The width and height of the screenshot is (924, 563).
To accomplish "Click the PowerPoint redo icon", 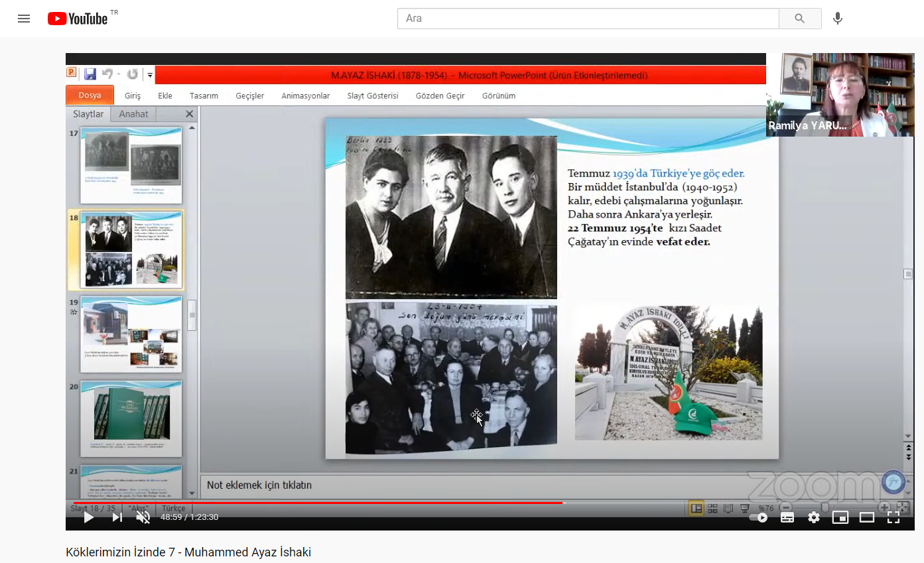I will 133,74.
